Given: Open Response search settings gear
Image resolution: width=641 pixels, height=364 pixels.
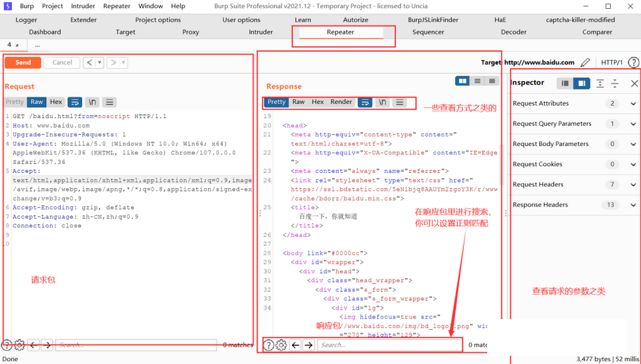Looking at the screenshot, I should pos(281,345).
